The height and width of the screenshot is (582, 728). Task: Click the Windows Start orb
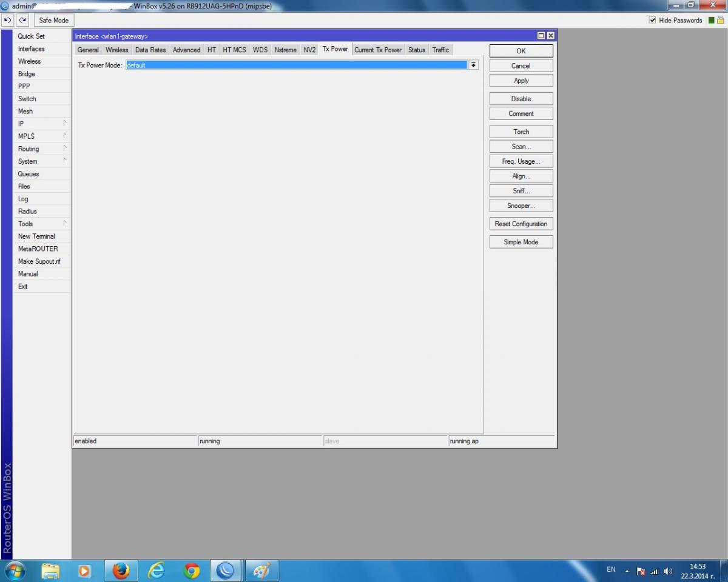(x=15, y=570)
